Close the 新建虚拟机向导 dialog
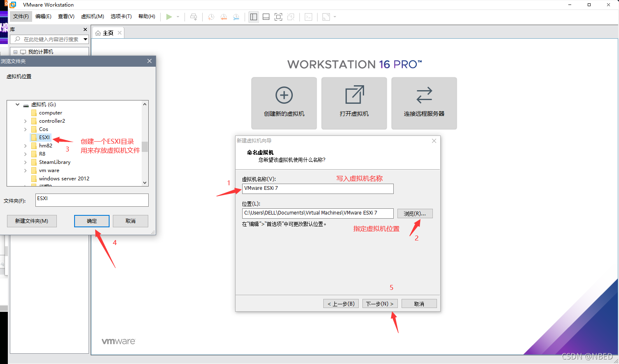Viewport: 619px width, 364px height. [x=434, y=141]
